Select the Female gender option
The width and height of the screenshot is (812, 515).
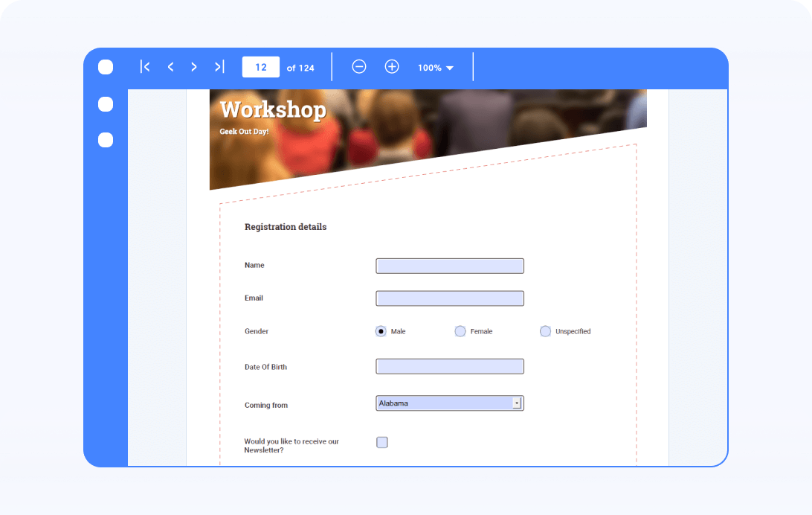pos(460,330)
